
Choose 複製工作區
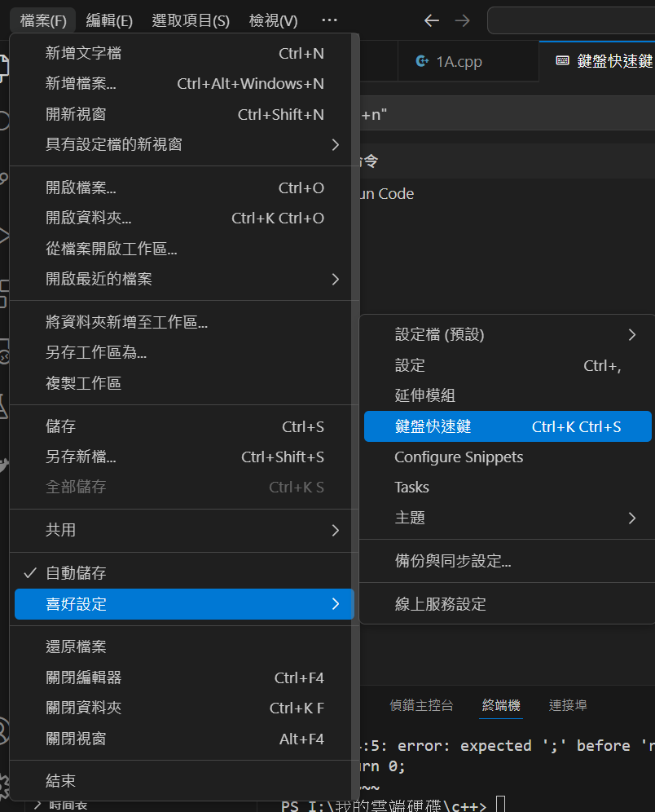(x=184, y=383)
